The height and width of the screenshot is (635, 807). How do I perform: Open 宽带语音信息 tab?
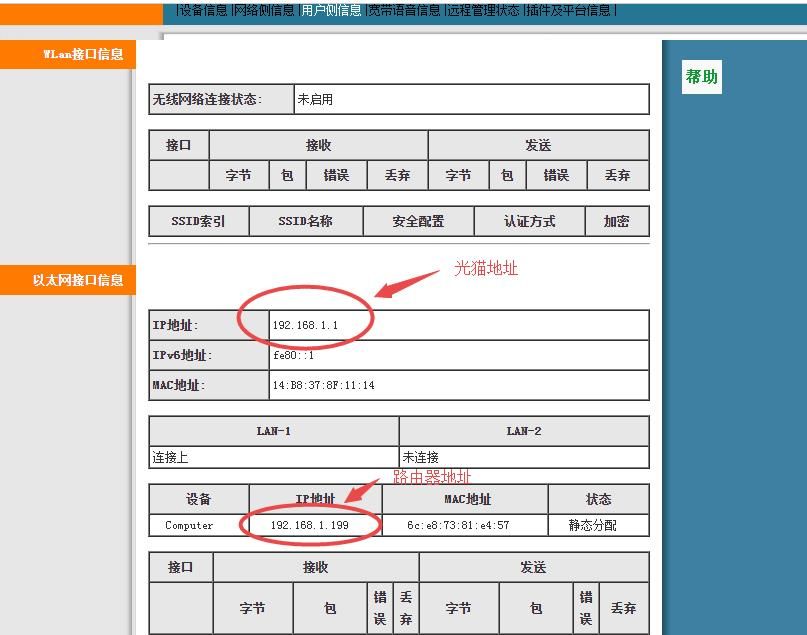[405, 10]
